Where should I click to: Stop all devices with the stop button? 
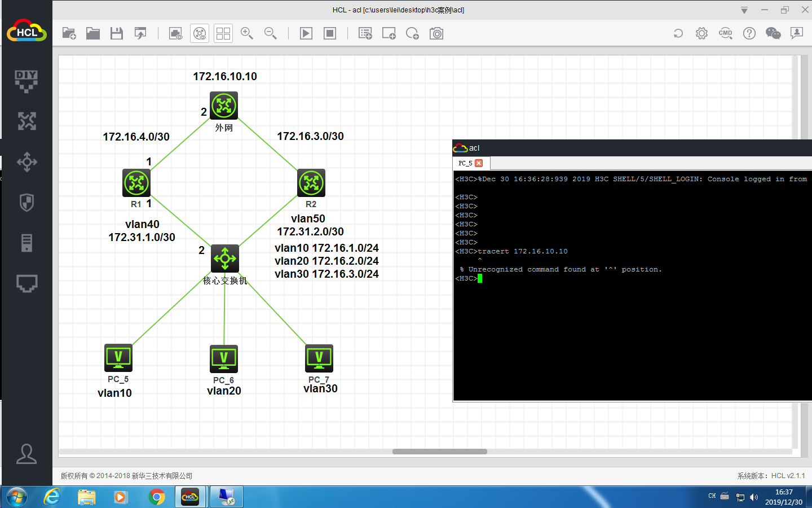(x=330, y=33)
